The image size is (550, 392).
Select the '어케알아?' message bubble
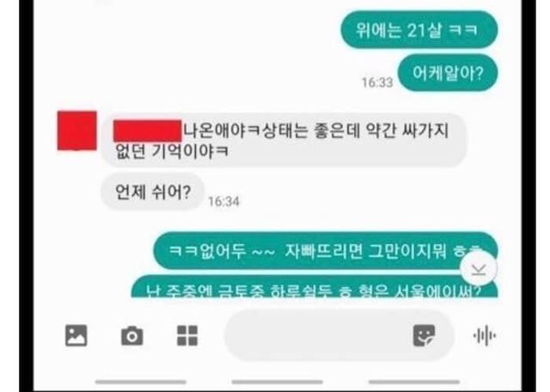448,73
